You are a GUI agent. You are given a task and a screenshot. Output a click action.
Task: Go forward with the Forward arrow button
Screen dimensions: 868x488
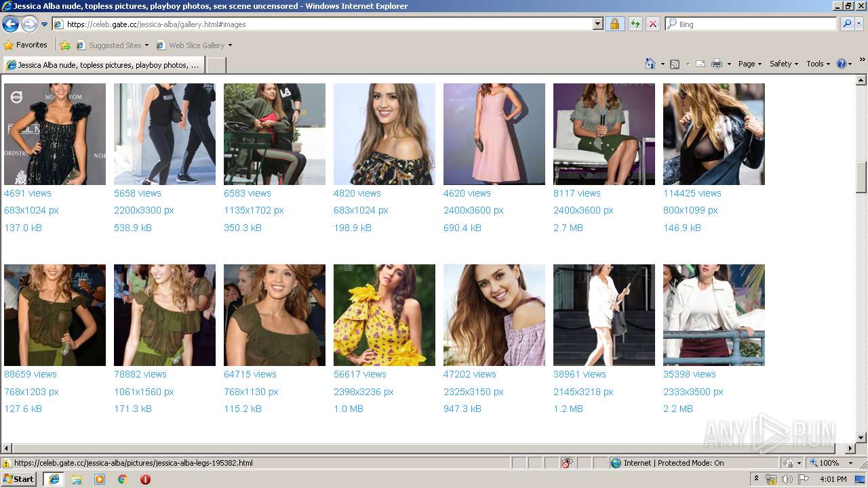coord(29,24)
